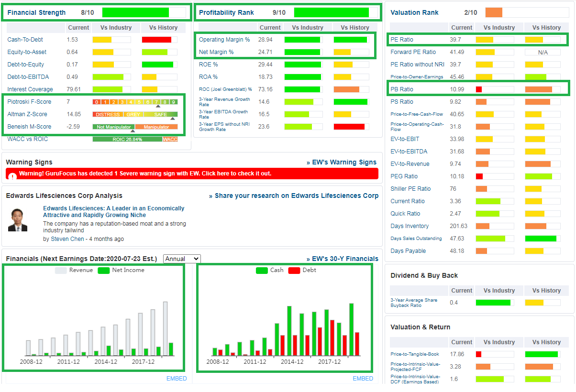The width and height of the screenshot is (576, 392).
Task: Click the Financial Strength rating bar
Action: click(x=144, y=12)
